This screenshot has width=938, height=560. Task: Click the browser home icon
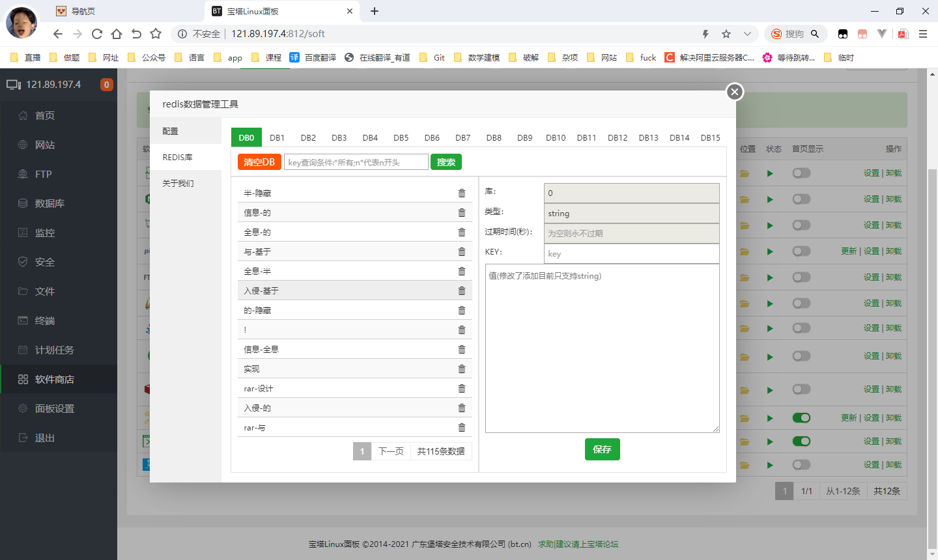(117, 34)
